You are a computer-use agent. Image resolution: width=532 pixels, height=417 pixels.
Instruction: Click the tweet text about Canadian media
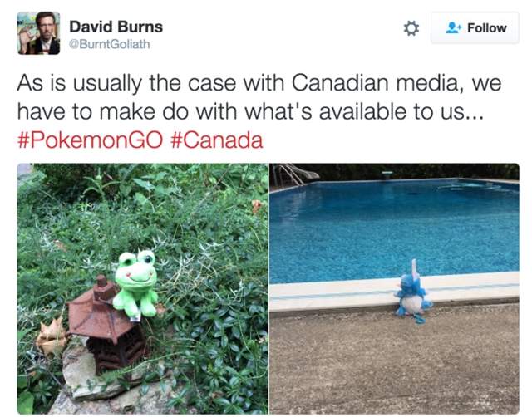[x=259, y=97]
